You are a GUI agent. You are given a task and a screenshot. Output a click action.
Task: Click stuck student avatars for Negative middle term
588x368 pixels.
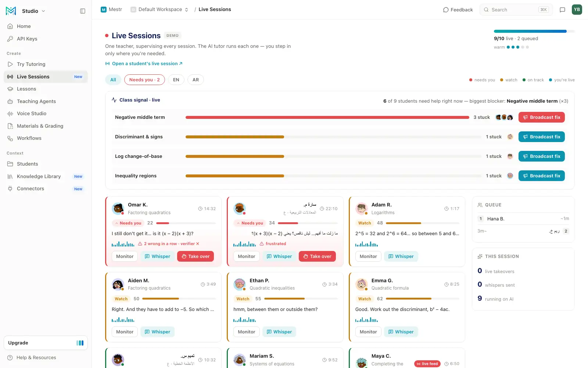pos(504,117)
